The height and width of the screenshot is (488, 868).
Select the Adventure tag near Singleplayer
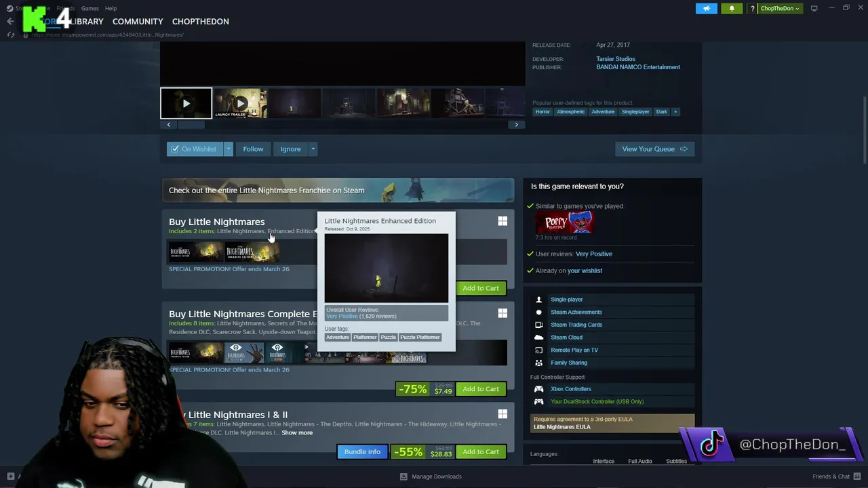(603, 112)
